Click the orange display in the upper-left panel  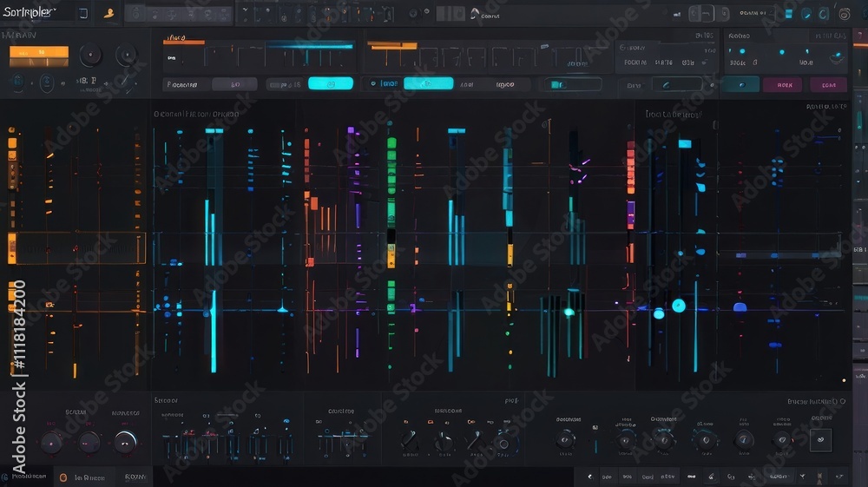39,56
